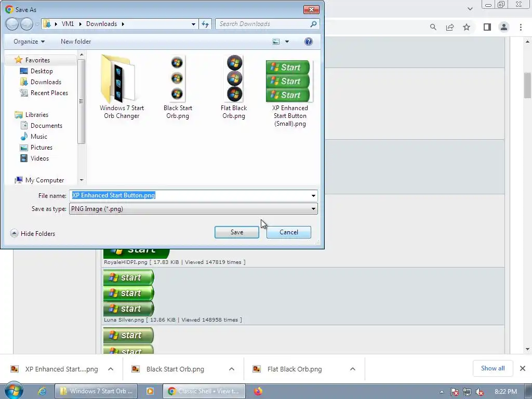Click the Cancel button
532x399 pixels.
(289, 232)
